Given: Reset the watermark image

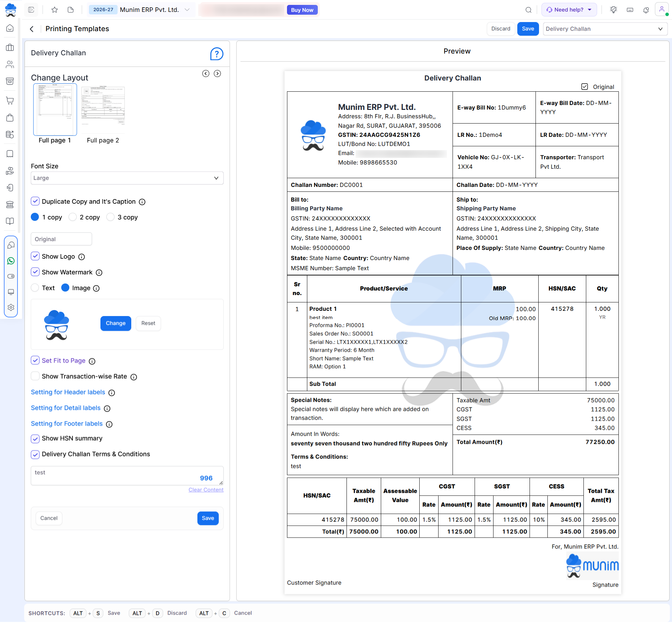Looking at the screenshot, I should tap(148, 323).
